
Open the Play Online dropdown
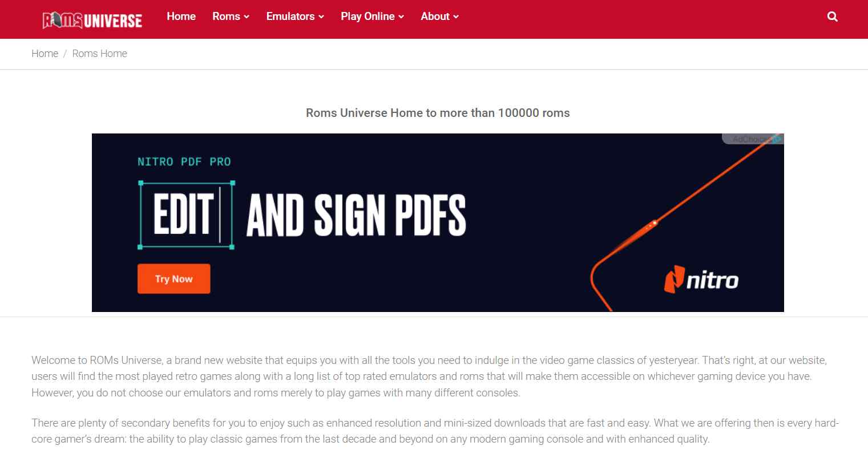[x=372, y=17]
